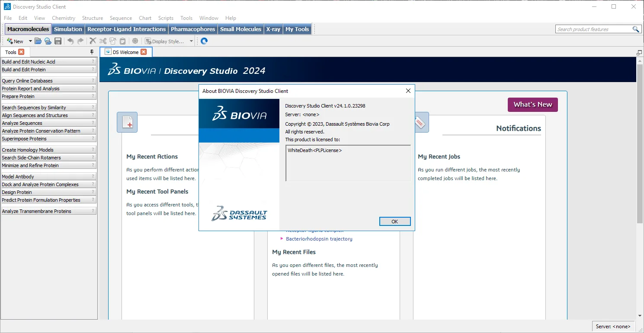Open help for Model Antibody
This screenshot has height=333, width=644.
[93, 176]
